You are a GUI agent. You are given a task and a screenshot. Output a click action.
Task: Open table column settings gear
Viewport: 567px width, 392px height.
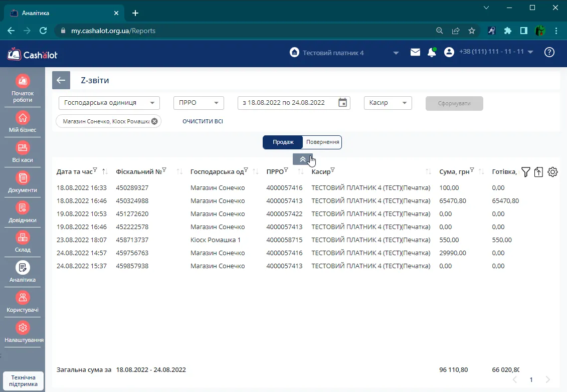point(552,172)
